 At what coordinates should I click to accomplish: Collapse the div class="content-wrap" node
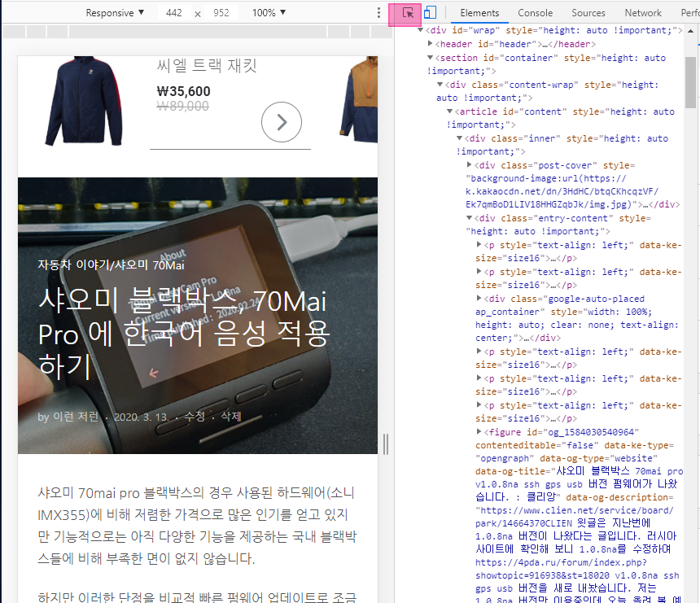440,85
